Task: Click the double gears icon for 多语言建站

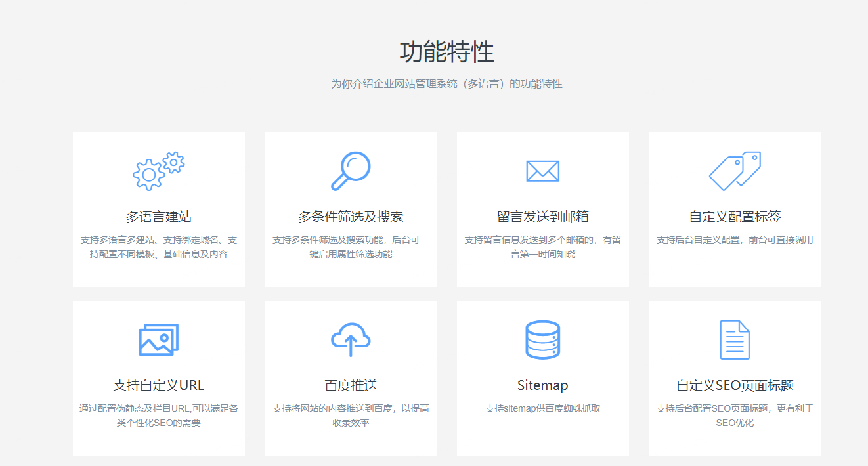Action: [158, 171]
